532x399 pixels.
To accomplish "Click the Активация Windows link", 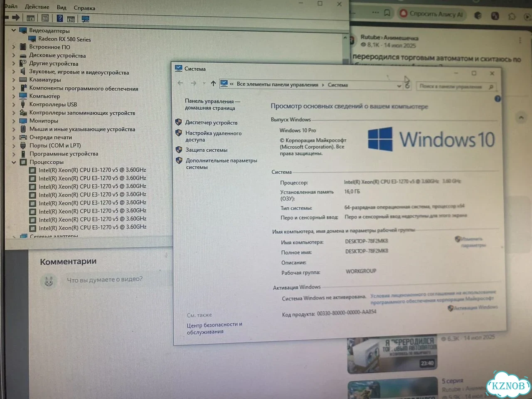I will (x=473, y=308).
